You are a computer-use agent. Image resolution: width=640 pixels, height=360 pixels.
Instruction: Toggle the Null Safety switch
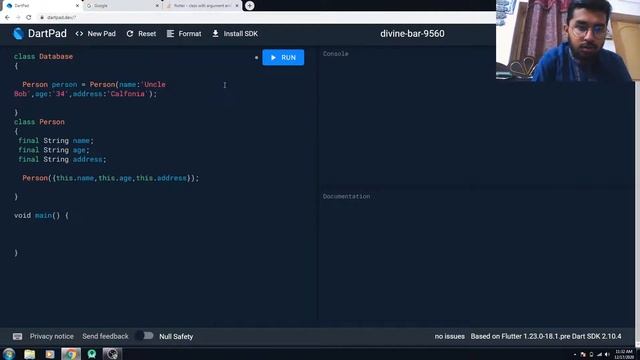(x=144, y=336)
